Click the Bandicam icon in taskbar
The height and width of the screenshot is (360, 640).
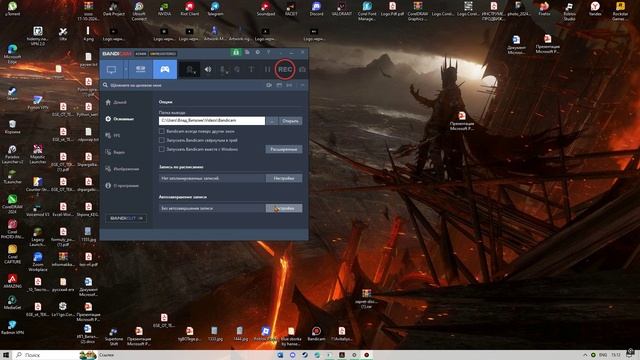tap(367, 355)
